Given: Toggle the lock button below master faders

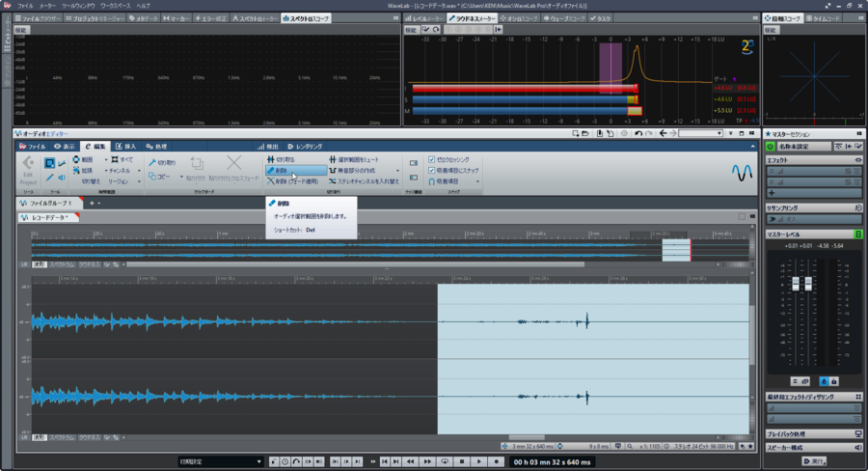Looking at the screenshot, I should click(x=833, y=381).
